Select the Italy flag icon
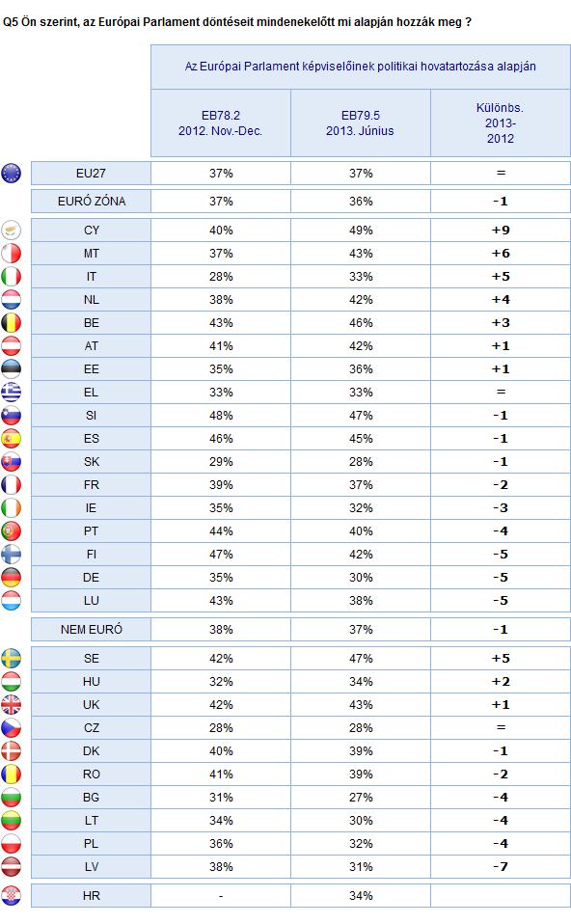571x924 pixels. (x=12, y=277)
